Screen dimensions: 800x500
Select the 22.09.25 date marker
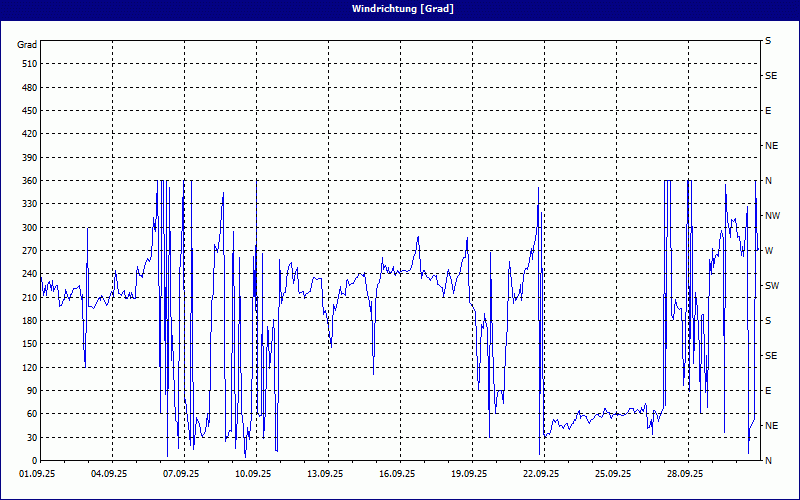tap(541, 474)
